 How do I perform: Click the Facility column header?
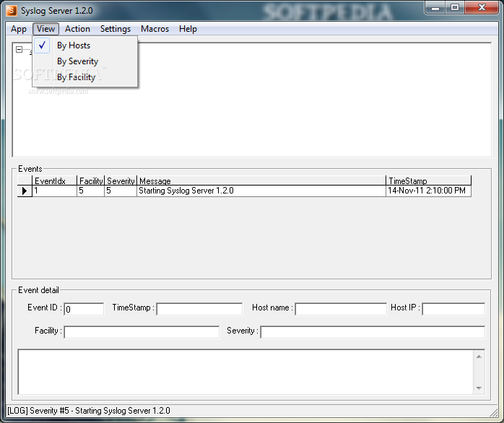(x=91, y=180)
